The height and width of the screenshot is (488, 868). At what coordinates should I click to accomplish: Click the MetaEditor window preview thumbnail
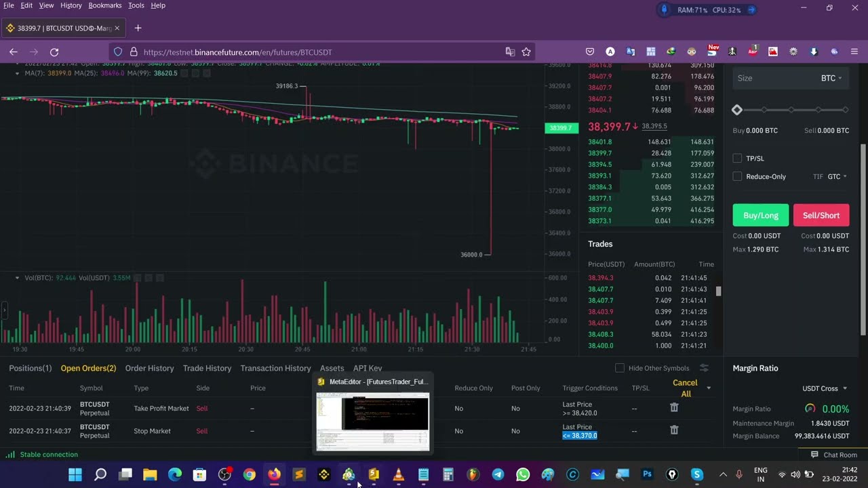373,420
